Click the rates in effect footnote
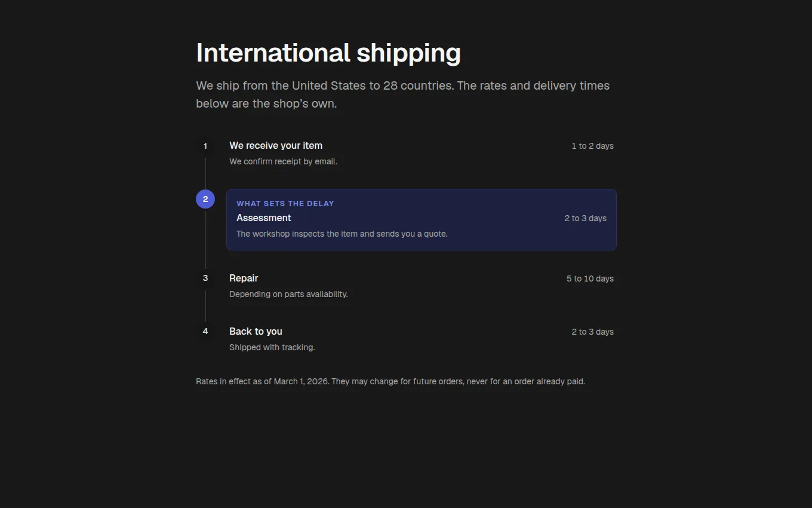Viewport: 812px width, 508px height. [x=390, y=382]
